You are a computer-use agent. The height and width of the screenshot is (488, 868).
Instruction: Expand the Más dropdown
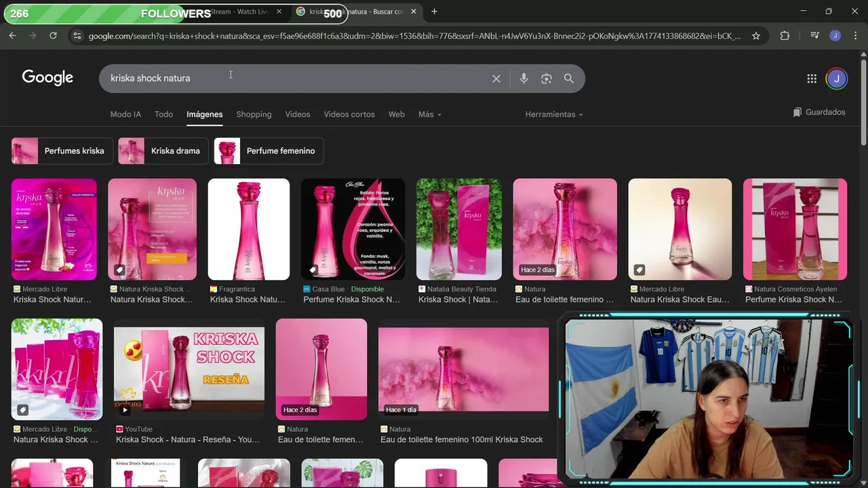click(x=430, y=115)
